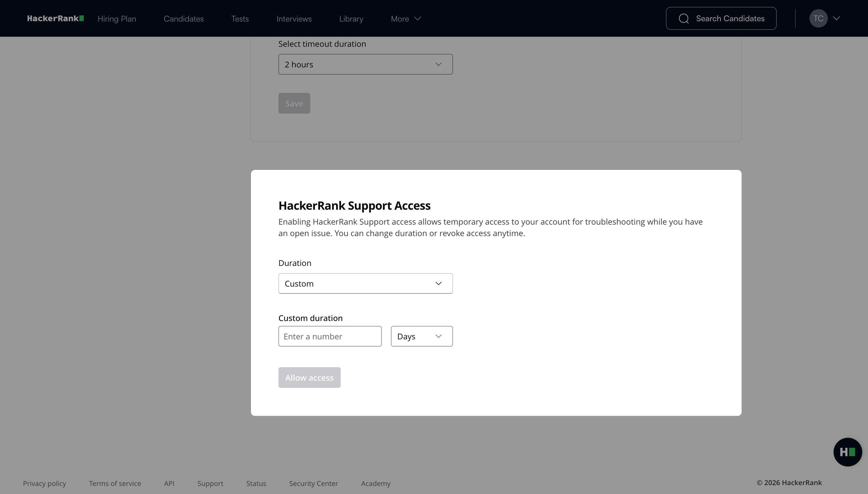Click the © 2026 HackerRank text
This screenshot has height=494, width=868.
tap(789, 483)
